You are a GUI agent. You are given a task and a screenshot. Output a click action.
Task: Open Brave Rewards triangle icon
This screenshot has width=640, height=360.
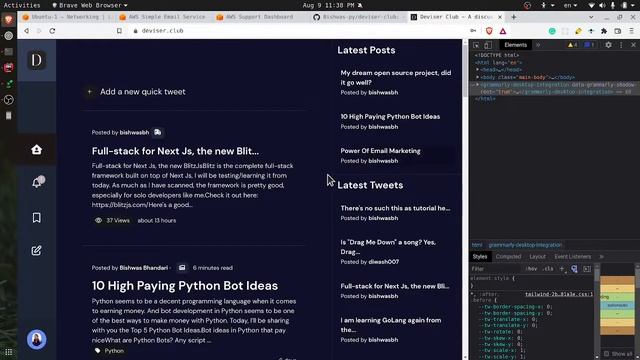pyautogui.click(x=503, y=31)
